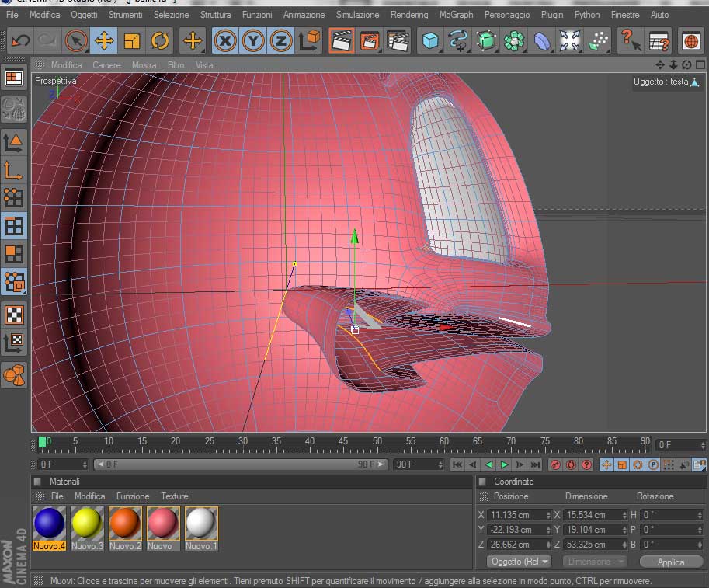Select the Move tool in top toolbar
Viewport: 709px width, 588px height.
point(103,40)
